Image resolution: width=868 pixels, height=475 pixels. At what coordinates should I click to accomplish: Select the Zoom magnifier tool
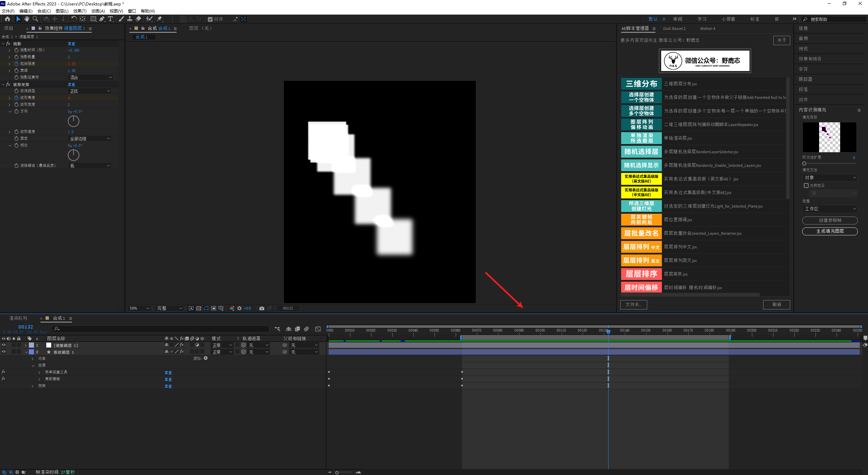click(35, 19)
